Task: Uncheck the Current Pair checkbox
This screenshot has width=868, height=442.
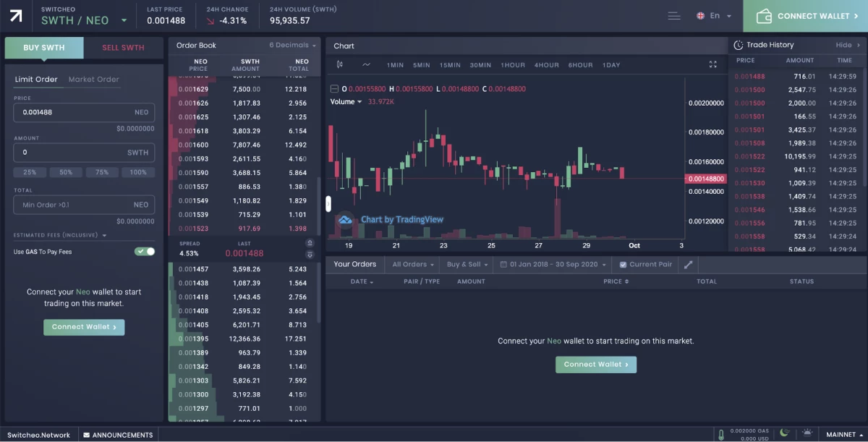Action: [x=624, y=265]
